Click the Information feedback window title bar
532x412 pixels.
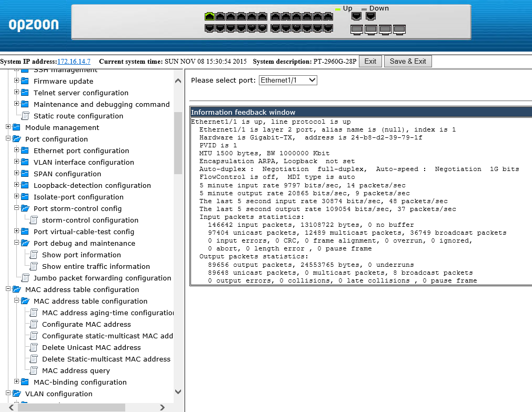(x=361, y=112)
